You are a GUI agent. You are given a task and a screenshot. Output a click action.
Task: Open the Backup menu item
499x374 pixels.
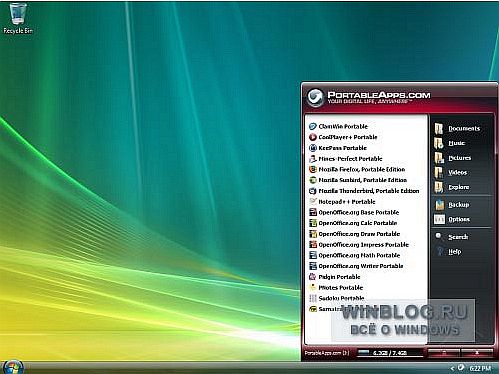452,205
